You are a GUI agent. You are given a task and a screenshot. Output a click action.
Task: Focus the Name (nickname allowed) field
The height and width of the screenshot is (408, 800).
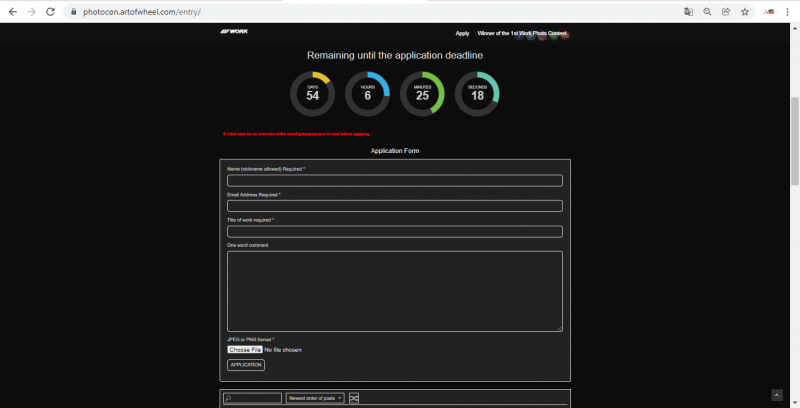395,181
